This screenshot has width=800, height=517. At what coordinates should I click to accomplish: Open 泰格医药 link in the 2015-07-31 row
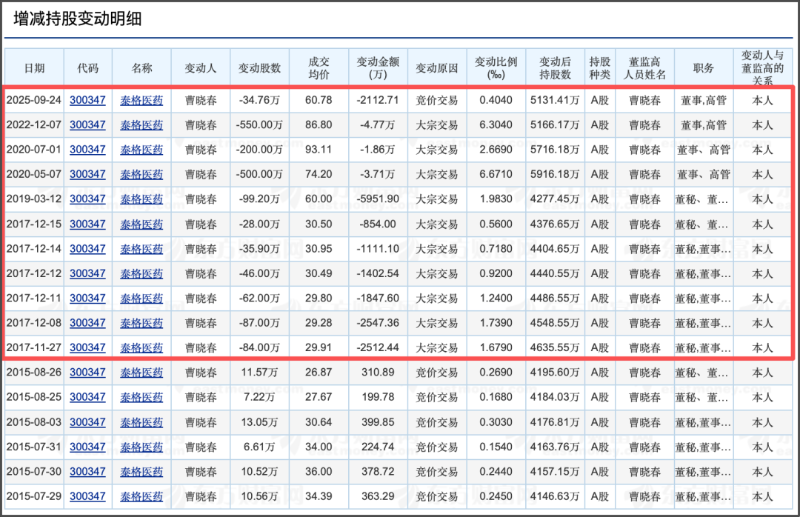pos(142,447)
